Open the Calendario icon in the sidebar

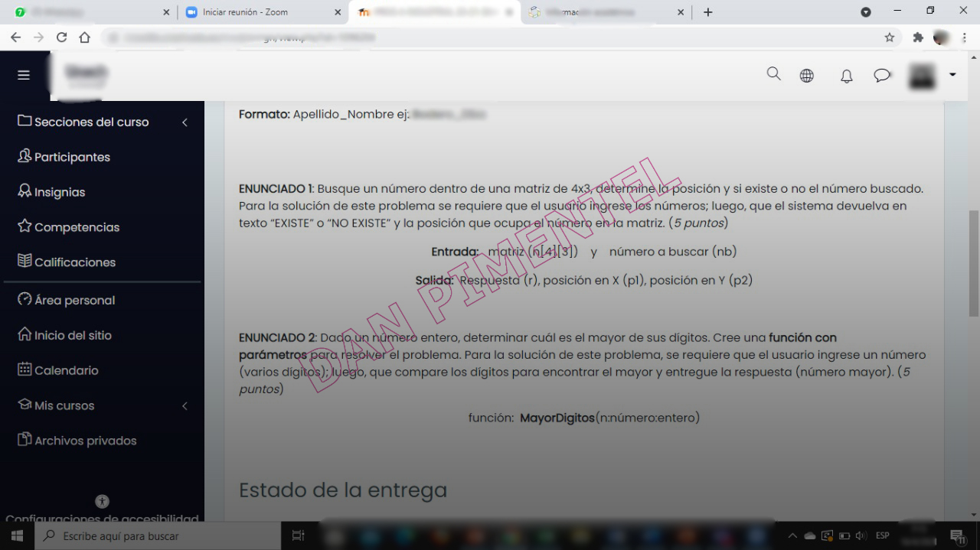(24, 370)
